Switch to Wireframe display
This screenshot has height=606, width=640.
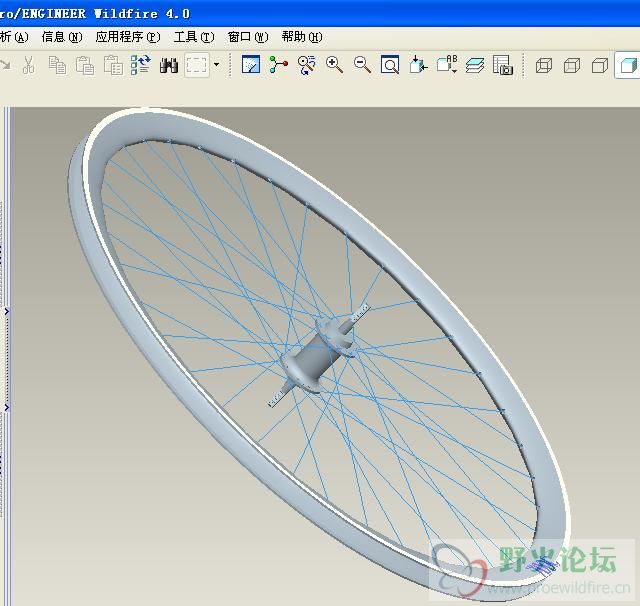[x=544, y=65]
